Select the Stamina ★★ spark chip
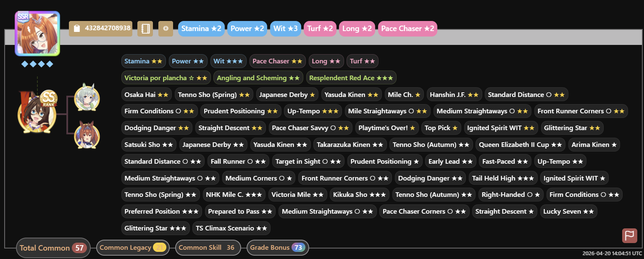This screenshot has width=644, height=259. point(144,61)
